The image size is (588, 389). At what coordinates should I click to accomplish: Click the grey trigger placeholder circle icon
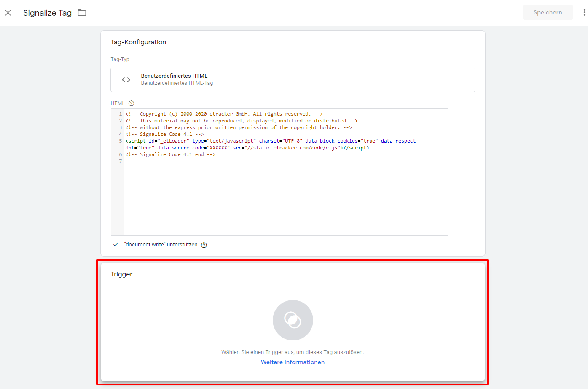click(x=293, y=320)
